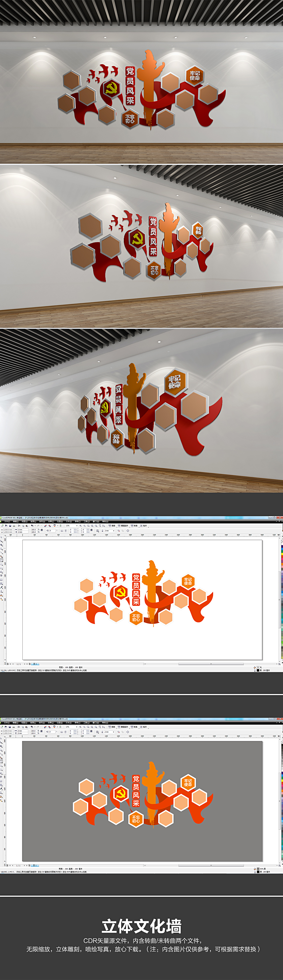Click 转换 button in gray-page window toolbar

134,727
